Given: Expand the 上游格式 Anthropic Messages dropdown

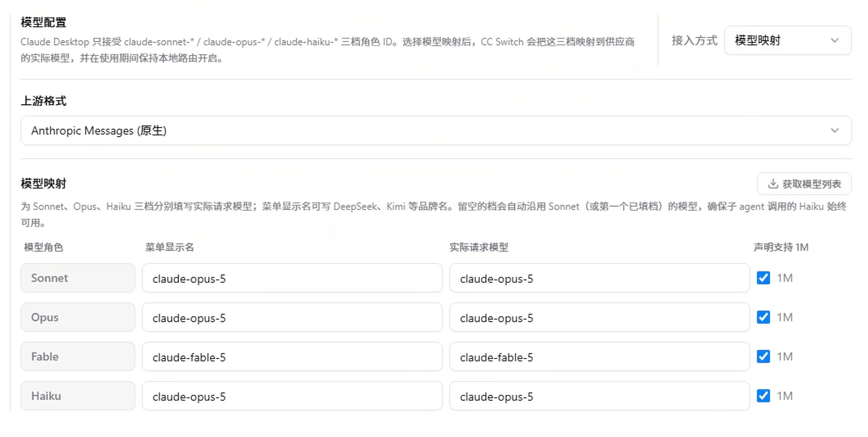Looking at the screenshot, I should click(x=436, y=130).
